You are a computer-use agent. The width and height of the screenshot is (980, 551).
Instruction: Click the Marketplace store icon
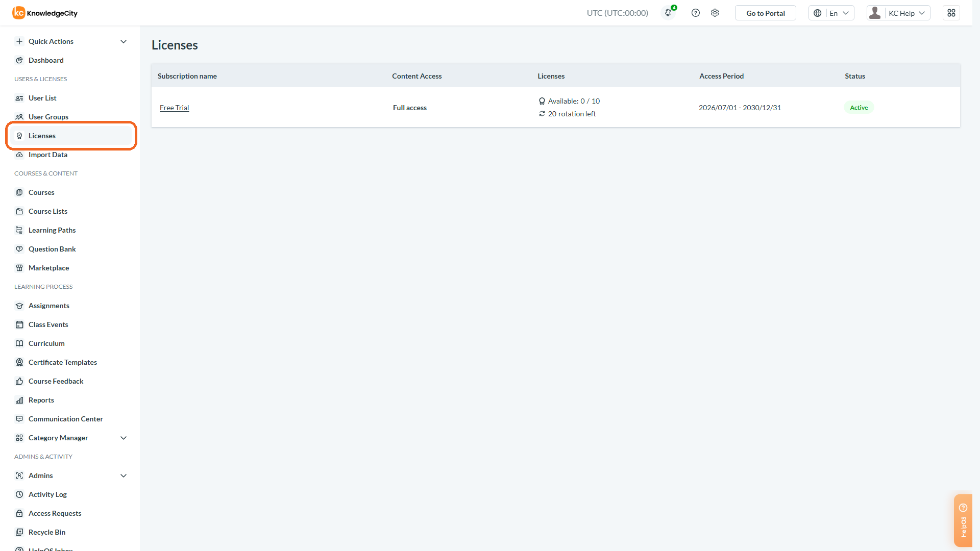coord(19,268)
